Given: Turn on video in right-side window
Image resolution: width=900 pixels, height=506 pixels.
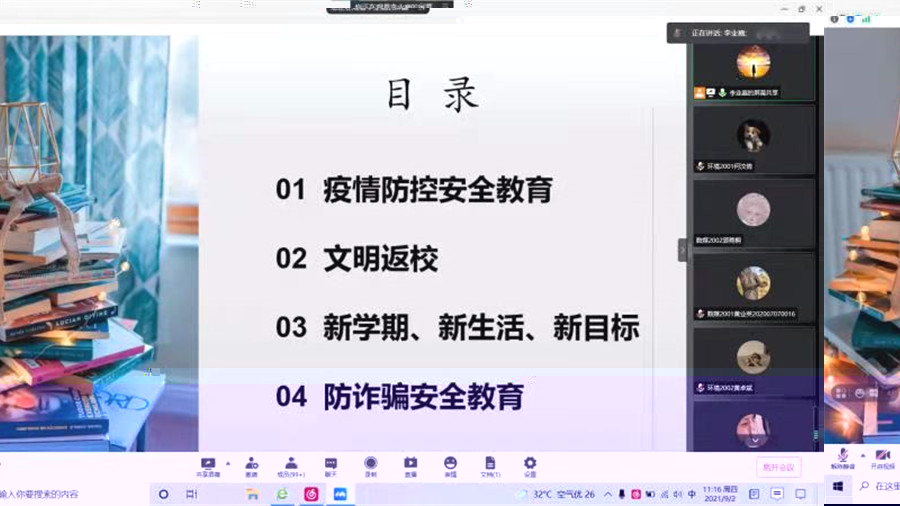Looking at the screenshot, I should [x=883, y=459].
